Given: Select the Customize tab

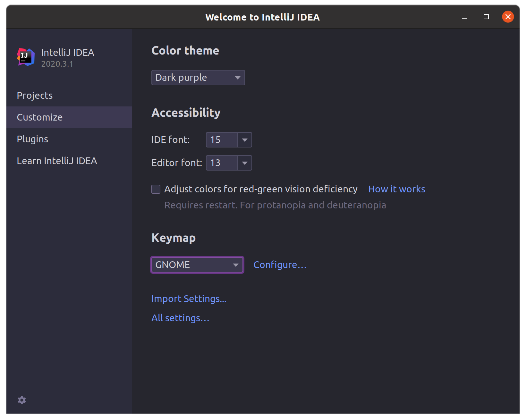Looking at the screenshot, I should [69, 117].
